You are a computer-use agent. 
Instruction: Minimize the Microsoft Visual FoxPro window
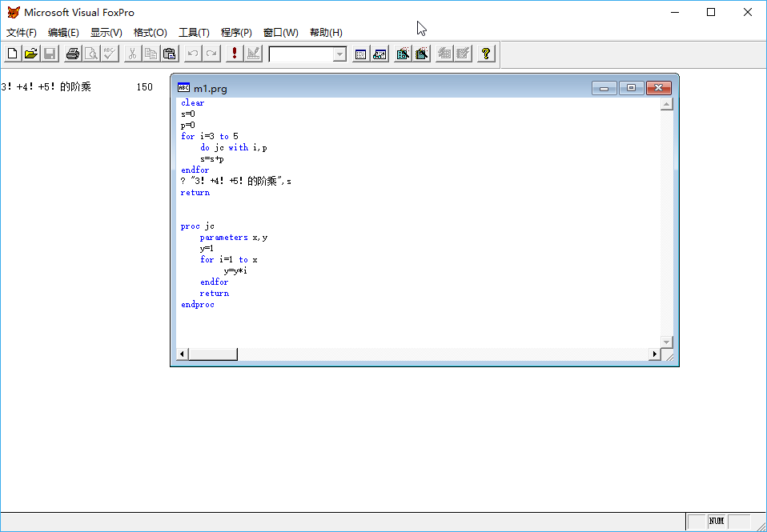tap(675, 12)
